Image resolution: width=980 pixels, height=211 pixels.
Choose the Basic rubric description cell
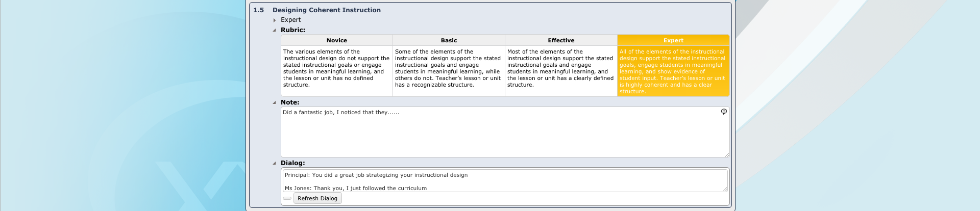(x=449, y=71)
